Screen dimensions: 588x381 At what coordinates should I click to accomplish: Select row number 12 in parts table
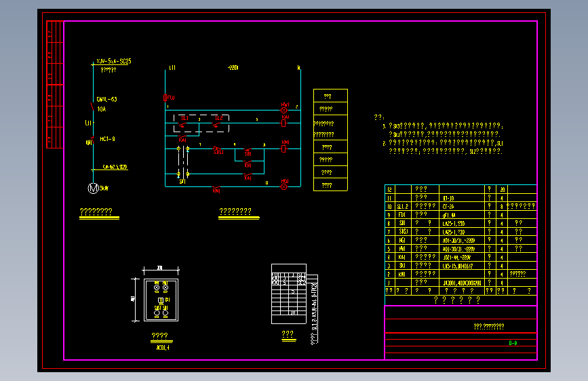pyautogui.click(x=389, y=190)
